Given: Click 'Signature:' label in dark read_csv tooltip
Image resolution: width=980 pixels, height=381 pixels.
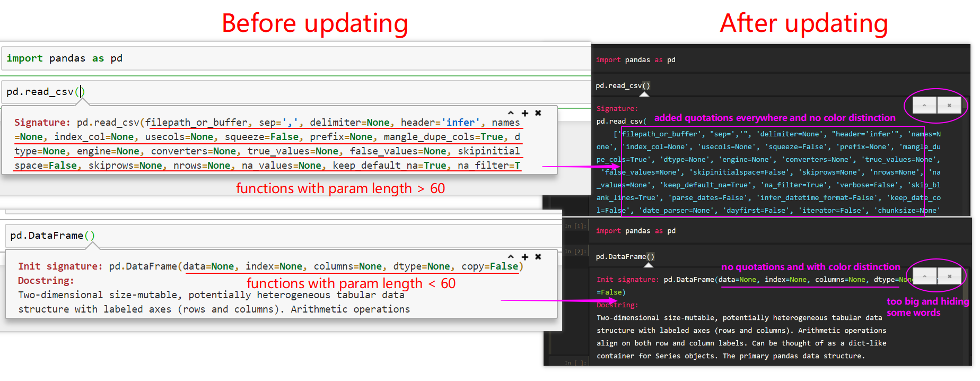Looking at the screenshot, I should pos(617,109).
